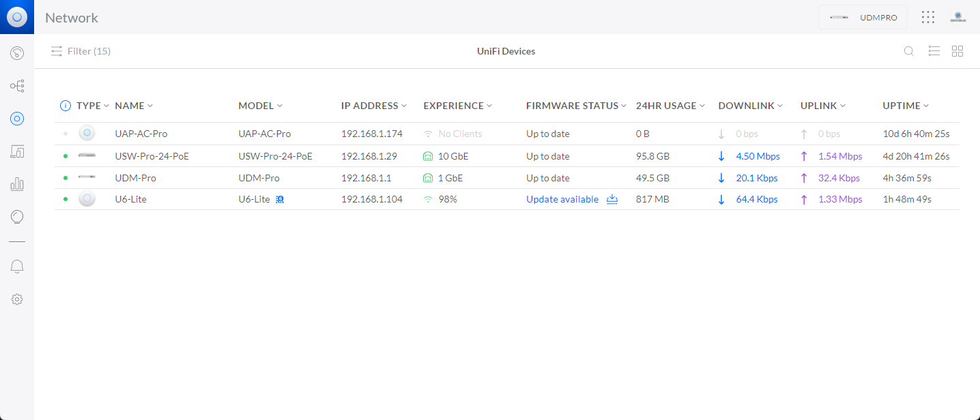Click IP address 192.168.1.29
Image resolution: width=980 pixels, height=420 pixels.
click(369, 156)
